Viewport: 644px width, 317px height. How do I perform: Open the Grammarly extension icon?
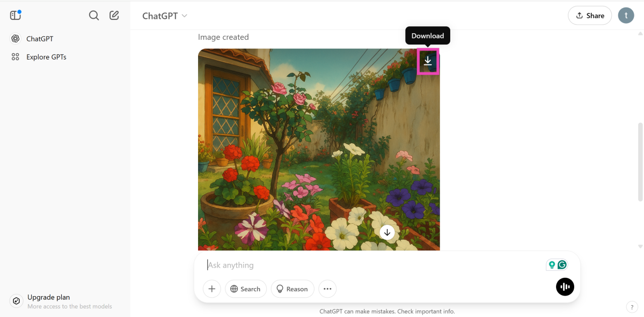coord(562,264)
